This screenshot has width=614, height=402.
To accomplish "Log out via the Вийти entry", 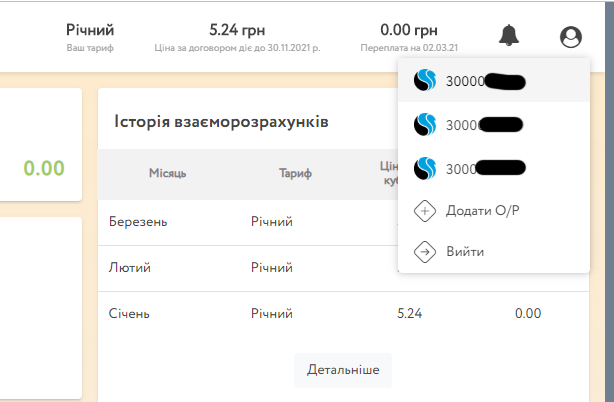I will (x=494, y=251).
